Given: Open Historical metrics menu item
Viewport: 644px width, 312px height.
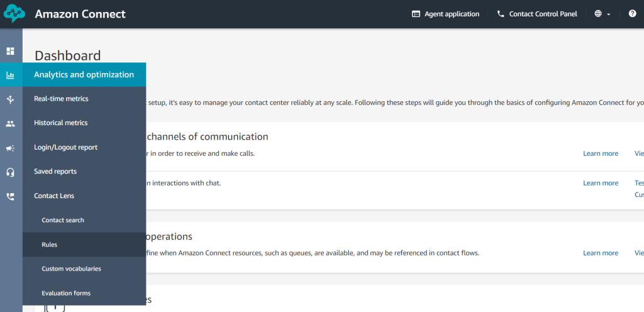Looking at the screenshot, I should pos(61,123).
